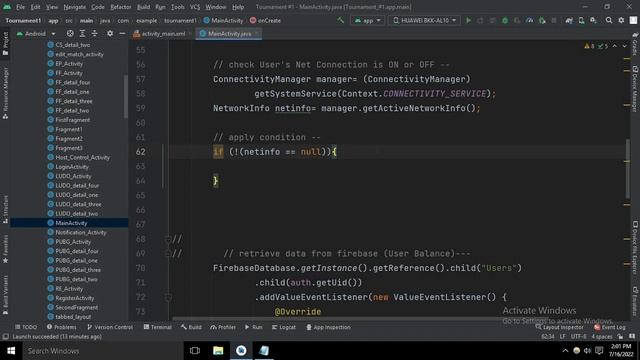Open the Event Log

610,327
